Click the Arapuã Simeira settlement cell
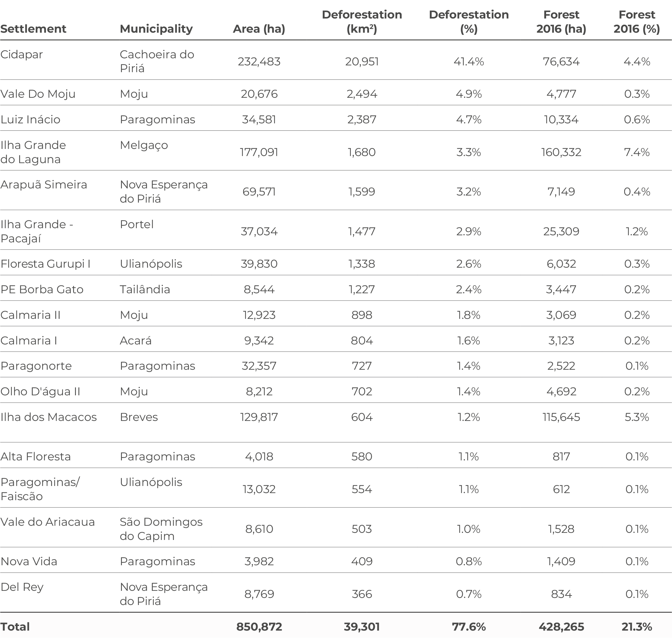 pos(44,185)
